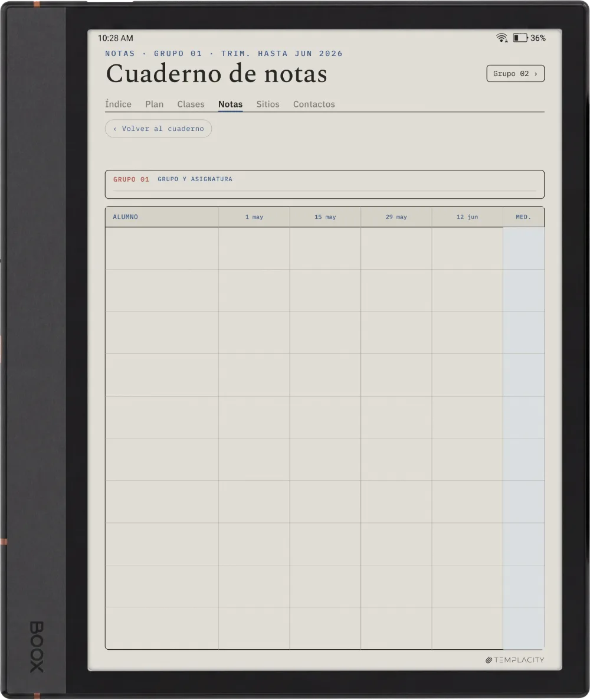Image resolution: width=590 pixels, height=700 pixels.
Task: Tap the Wi-Fi status icon
Action: 501,38
